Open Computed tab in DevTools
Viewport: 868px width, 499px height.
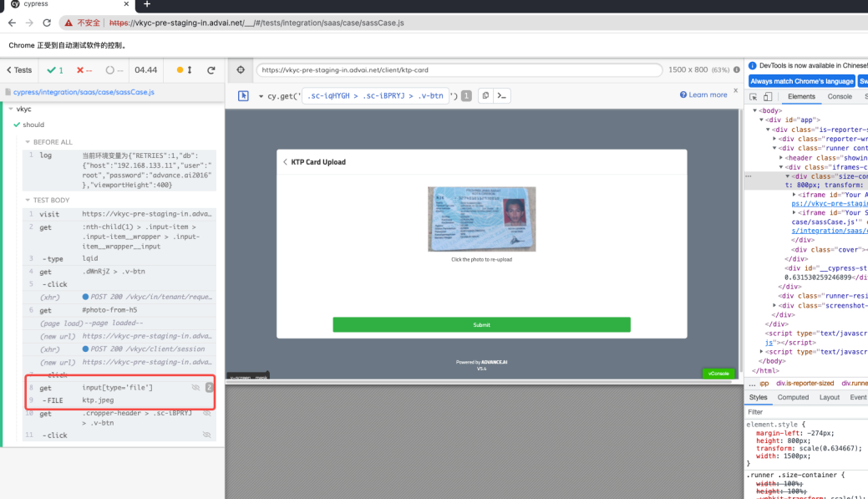pyautogui.click(x=793, y=398)
